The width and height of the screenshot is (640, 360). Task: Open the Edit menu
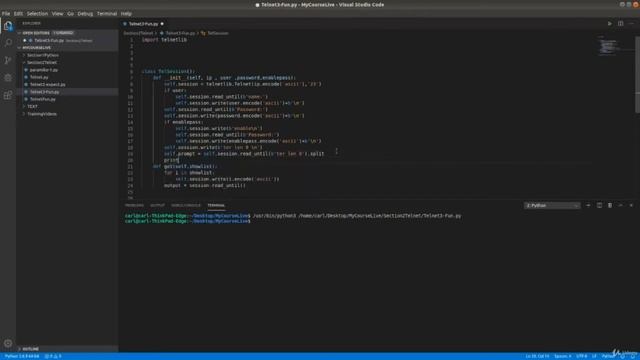pyautogui.click(x=18, y=13)
